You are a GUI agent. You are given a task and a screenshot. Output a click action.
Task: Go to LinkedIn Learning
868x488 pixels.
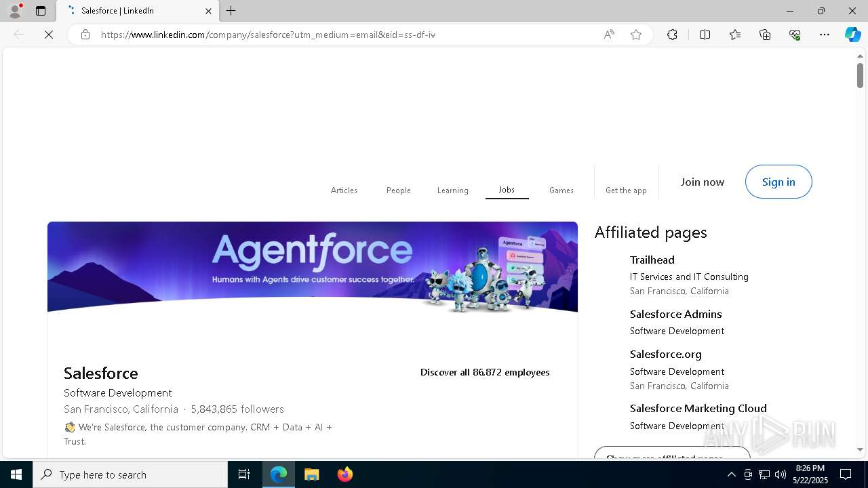[x=452, y=190]
